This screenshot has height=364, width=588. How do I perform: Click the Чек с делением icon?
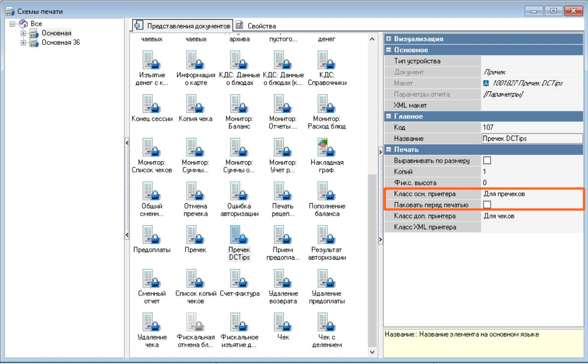click(327, 322)
